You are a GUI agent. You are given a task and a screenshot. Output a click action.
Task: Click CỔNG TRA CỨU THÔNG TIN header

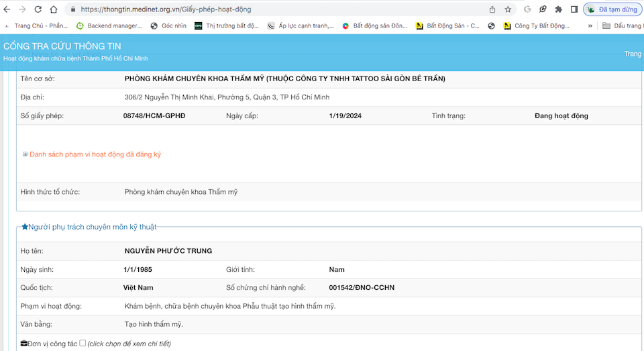62,46
